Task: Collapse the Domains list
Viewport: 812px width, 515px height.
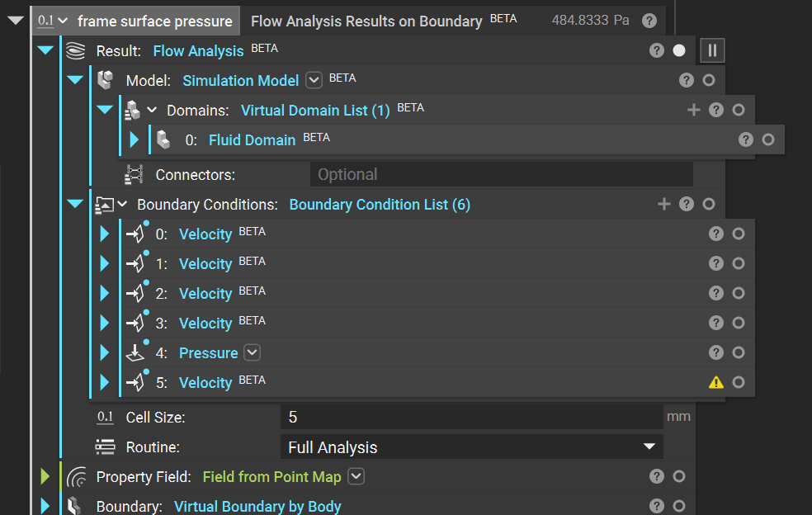Action: (x=105, y=109)
